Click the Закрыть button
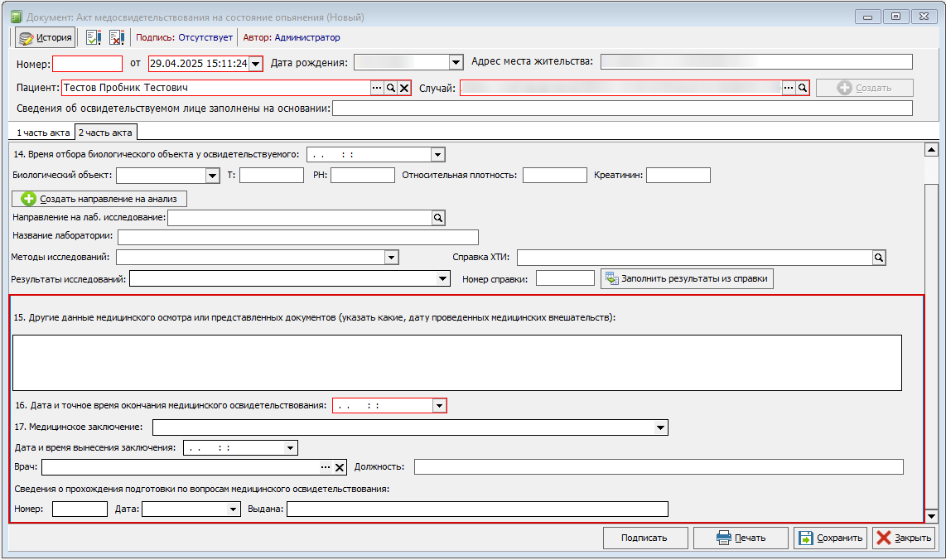The height and width of the screenshot is (560, 946). tap(904, 538)
